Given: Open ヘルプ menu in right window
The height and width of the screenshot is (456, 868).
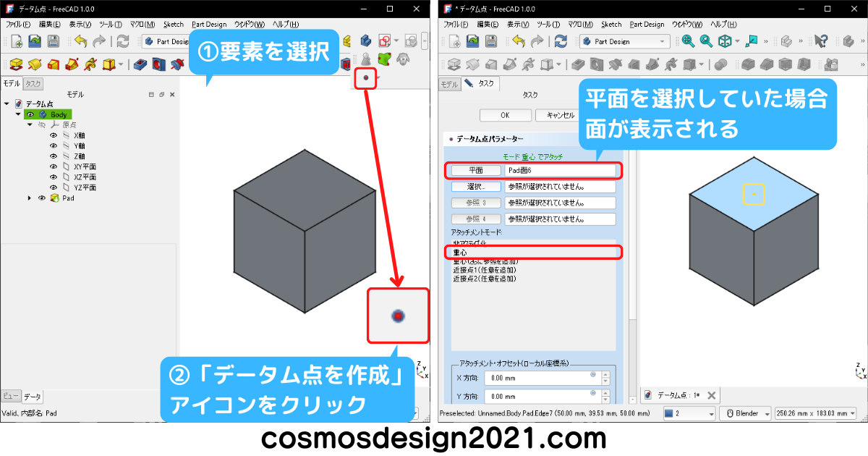Looking at the screenshot, I should [x=723, y=24].
